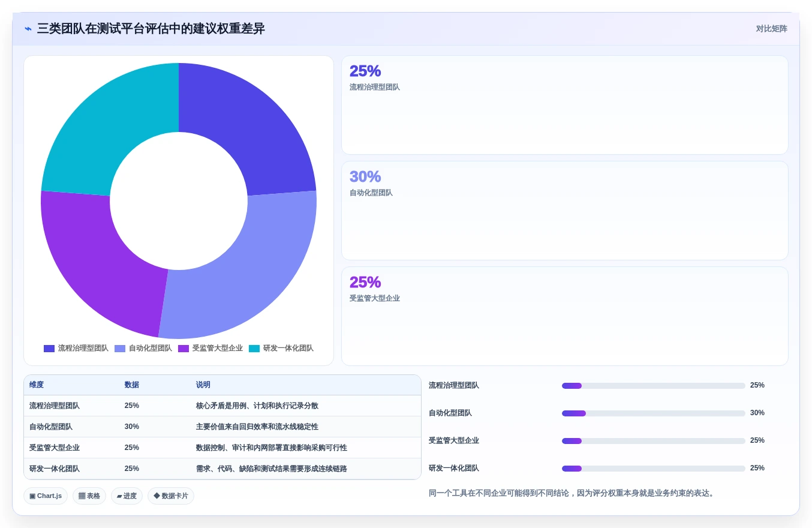The height and width of the screenshot is (528, 812).
Task: Select the 25% 受监管大型企业 card
Action: point(565,316)
